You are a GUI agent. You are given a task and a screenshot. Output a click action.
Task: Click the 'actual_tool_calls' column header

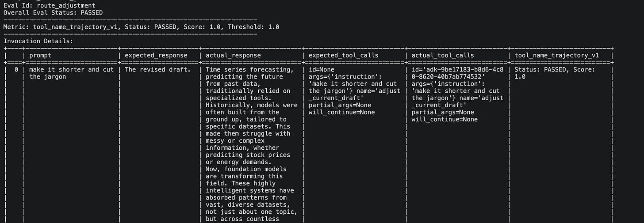[443, 55]
